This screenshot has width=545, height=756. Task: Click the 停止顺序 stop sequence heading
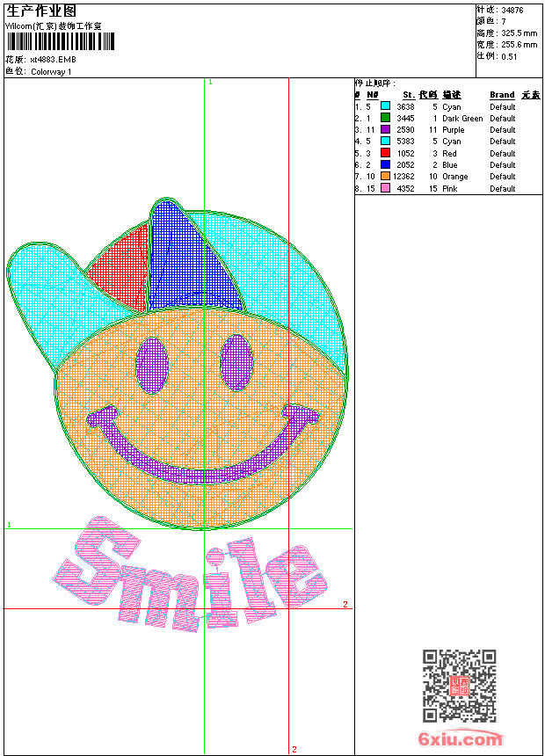[375, 84]
